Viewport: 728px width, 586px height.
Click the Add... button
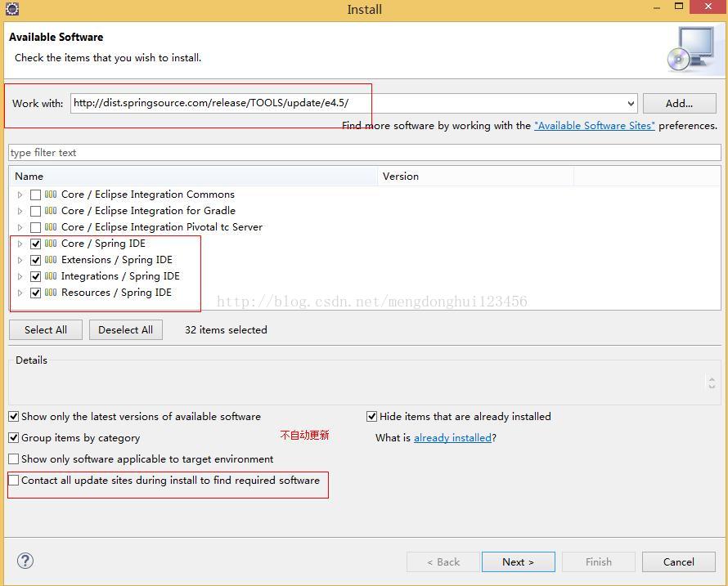(x=679, y=104)
